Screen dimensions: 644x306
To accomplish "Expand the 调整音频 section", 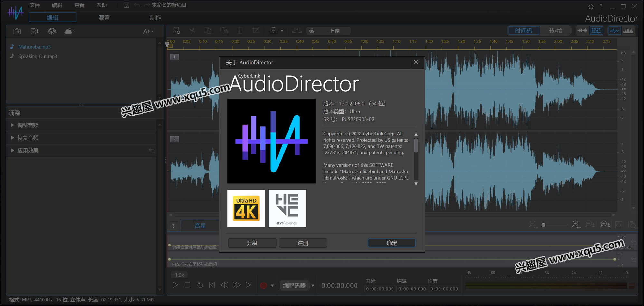I will 28,125.
